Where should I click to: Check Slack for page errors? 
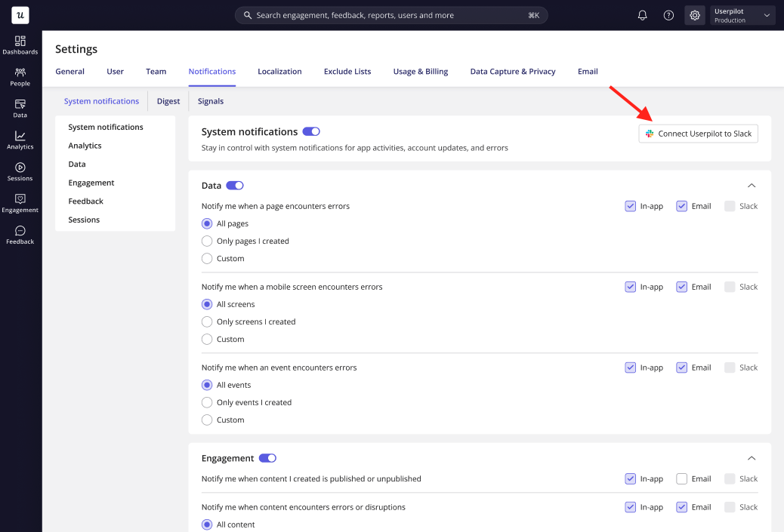[x=730, y=206]
